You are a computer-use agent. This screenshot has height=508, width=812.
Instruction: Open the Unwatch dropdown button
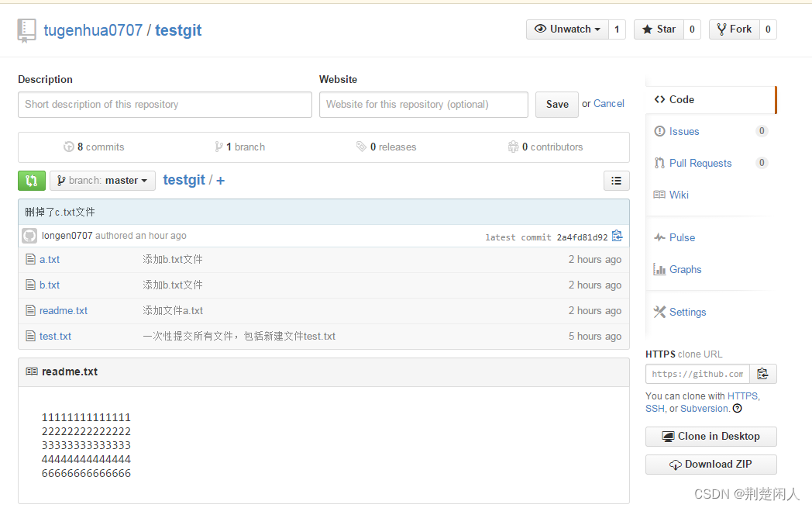(568, 29)
